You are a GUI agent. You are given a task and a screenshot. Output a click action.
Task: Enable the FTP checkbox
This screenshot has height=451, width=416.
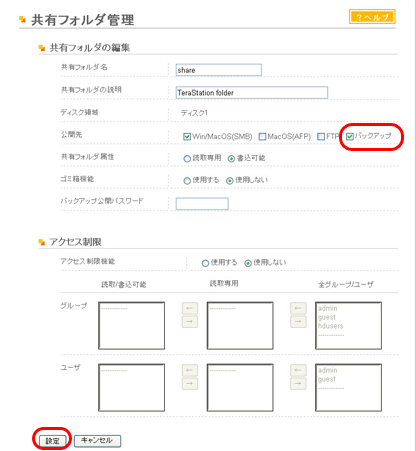[x=321, y=136]
